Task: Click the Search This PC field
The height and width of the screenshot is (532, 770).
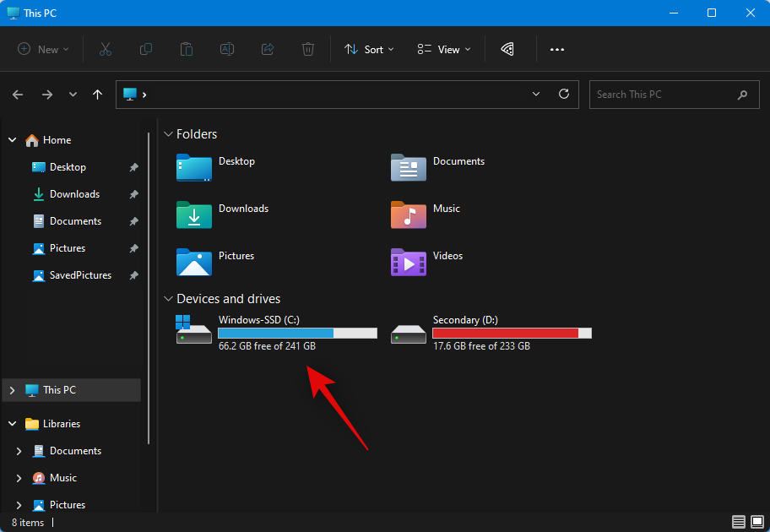Action: pyautogui.click(x=661, y=95)
